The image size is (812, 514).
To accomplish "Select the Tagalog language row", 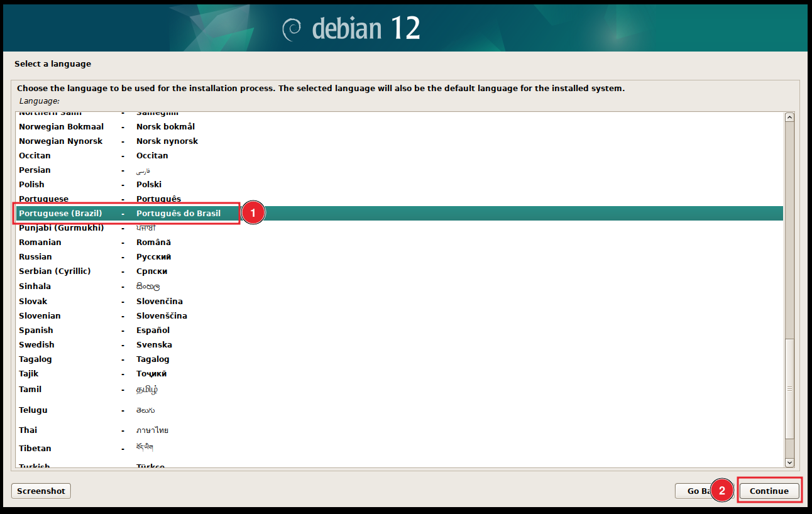I will coord(400,359).
